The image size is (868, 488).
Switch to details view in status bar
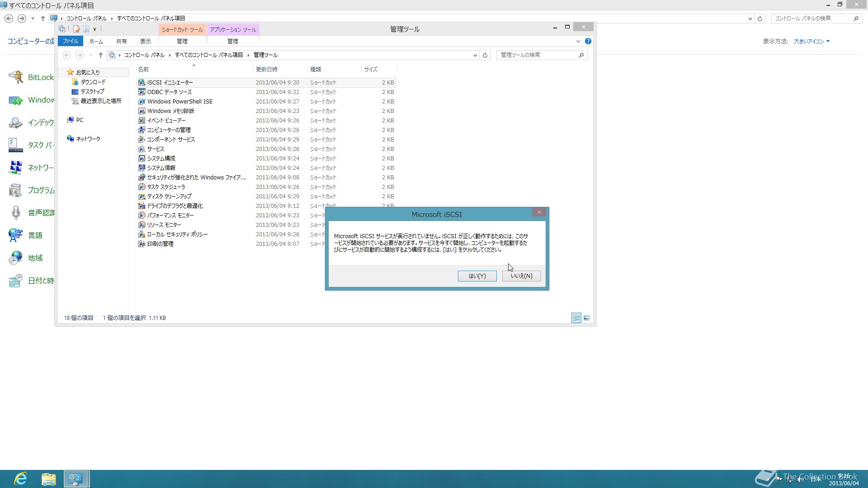pyautogui.click(x=576, y=318)
